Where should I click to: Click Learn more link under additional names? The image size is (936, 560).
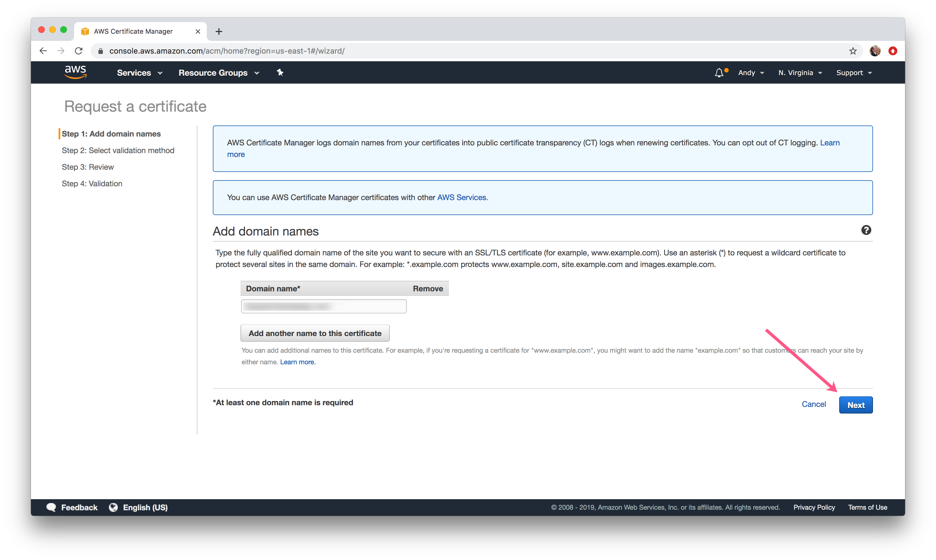click(x=297, y=362)
